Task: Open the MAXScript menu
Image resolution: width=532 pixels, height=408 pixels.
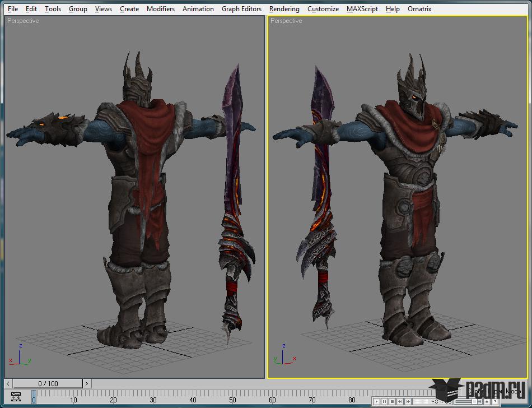Action: [362, 9]
